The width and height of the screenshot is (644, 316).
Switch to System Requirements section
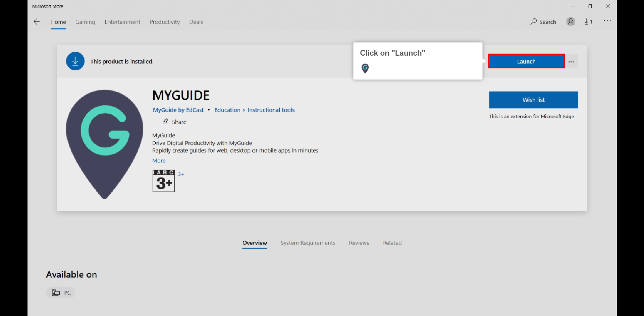coord(308,243)
